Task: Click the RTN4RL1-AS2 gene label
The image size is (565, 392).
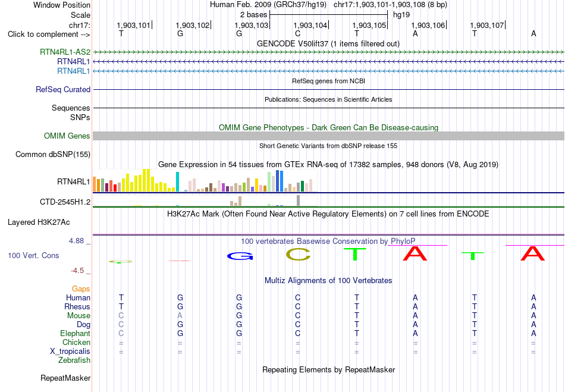Action: tap(65, 52)
